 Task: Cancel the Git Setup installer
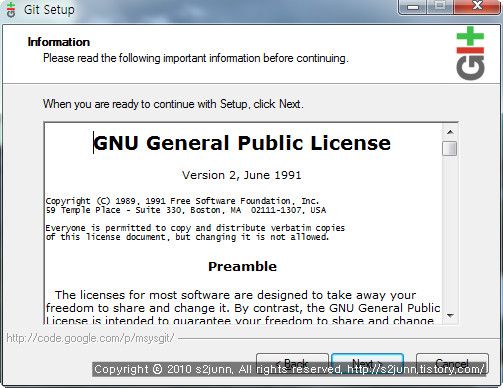(452, 363)
